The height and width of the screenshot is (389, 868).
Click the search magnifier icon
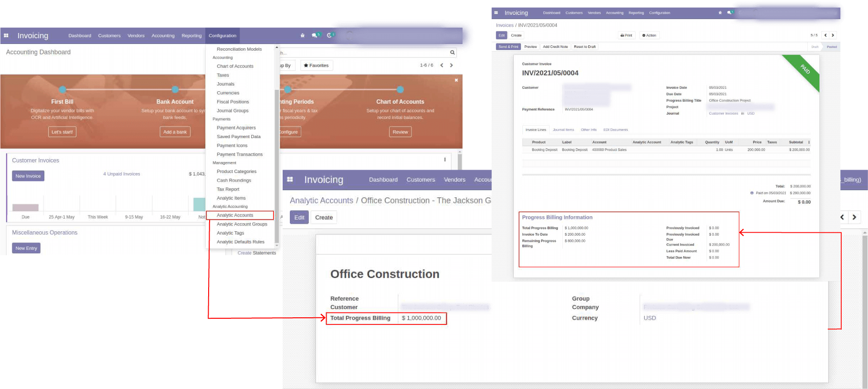(452, 53)
